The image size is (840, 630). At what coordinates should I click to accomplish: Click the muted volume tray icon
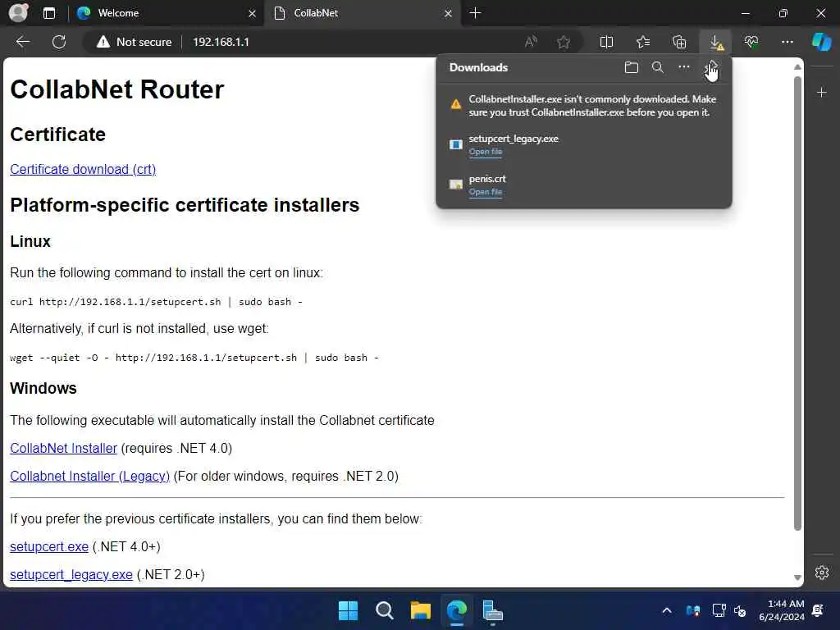tap(740, 610)
